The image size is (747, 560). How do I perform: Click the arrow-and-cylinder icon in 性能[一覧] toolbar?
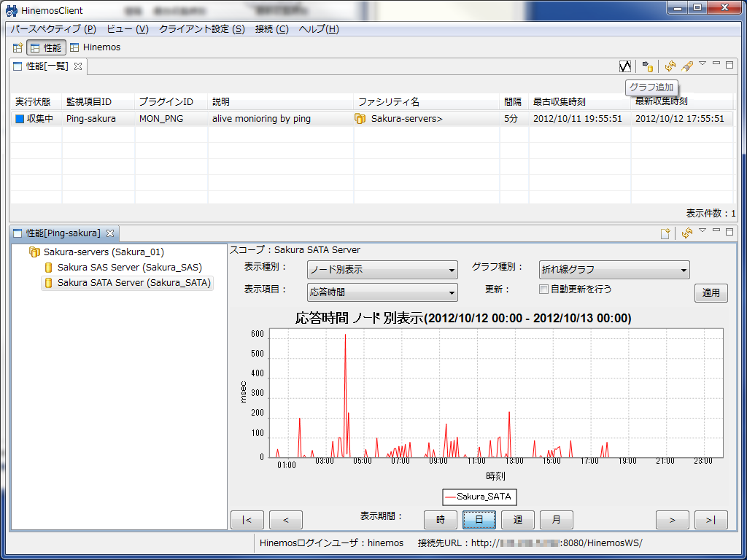647,66
